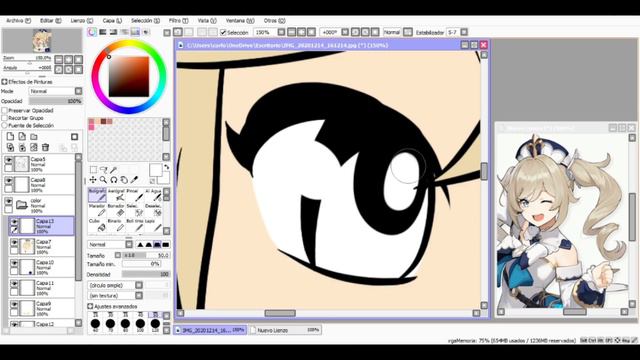Viewport: 640px width, 360px height.
Task: Adjust the Densidad slider
Action: [x=146, y=274]
